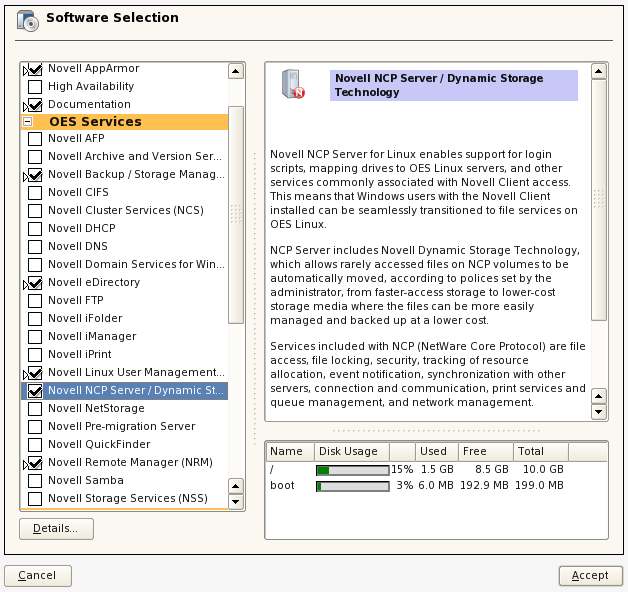628x592 pixels.
Task: Click pattern list lower scroll-up arrow
Action: point(236,486)
